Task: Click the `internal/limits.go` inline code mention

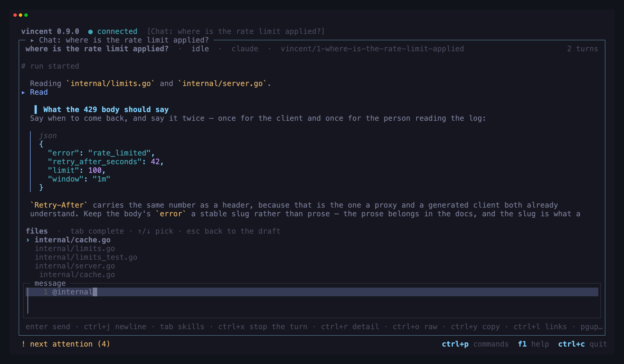Action: click(110, 83)
